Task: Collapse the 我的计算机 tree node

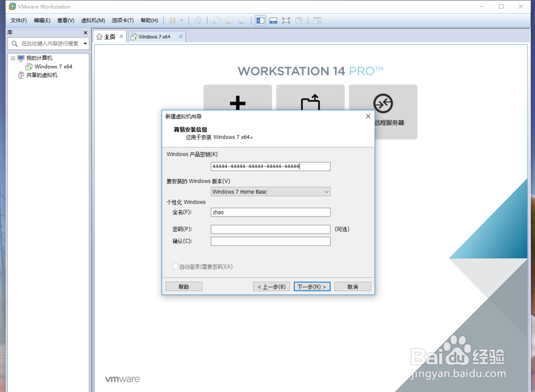Action: pyautogui.click(x=13, y=58)
